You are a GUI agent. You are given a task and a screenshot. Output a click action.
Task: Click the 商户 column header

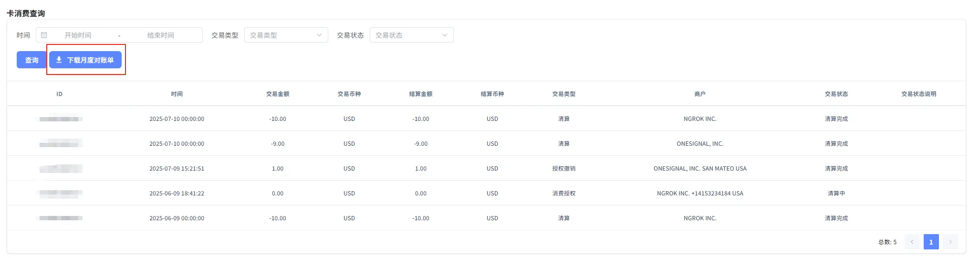[700, 94]
